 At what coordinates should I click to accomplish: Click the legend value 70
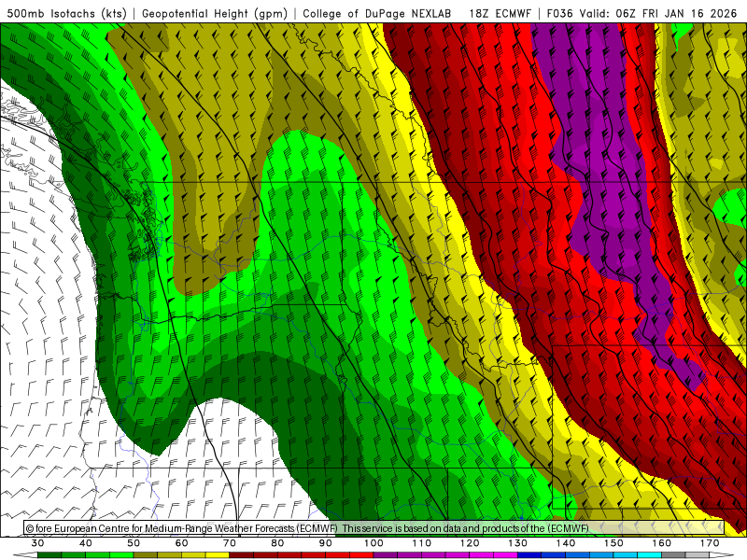point(230,543)
